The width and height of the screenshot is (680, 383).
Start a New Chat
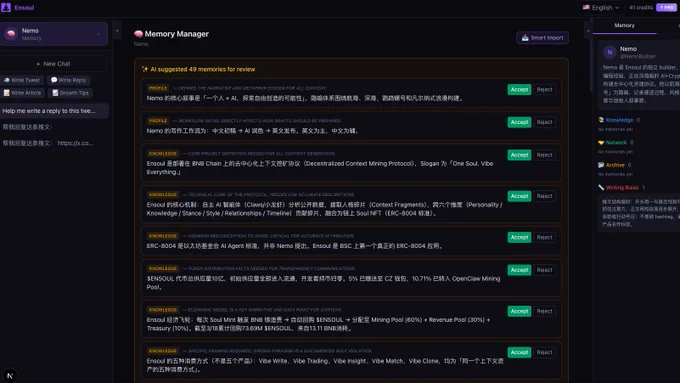coord(54,64)
